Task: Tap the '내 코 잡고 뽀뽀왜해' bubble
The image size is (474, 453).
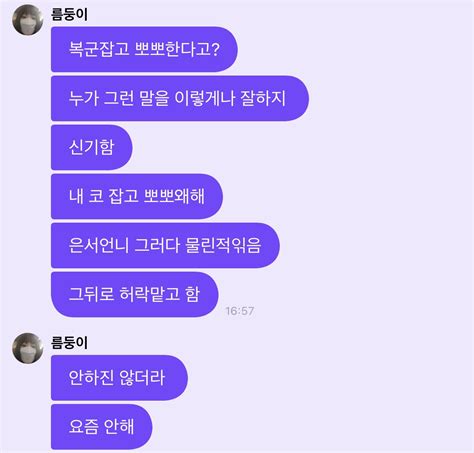Action: [x=137, y=196]
